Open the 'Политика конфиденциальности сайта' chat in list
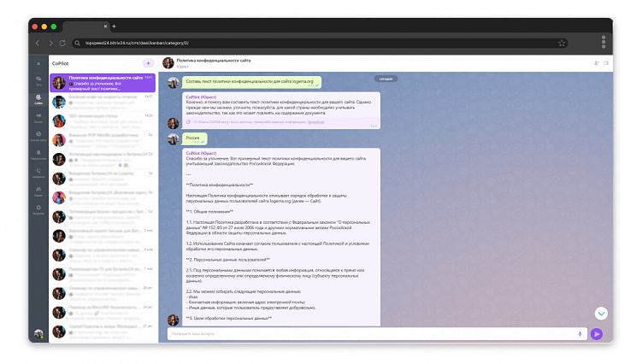 pyautogui.click(x=103, y=83)
